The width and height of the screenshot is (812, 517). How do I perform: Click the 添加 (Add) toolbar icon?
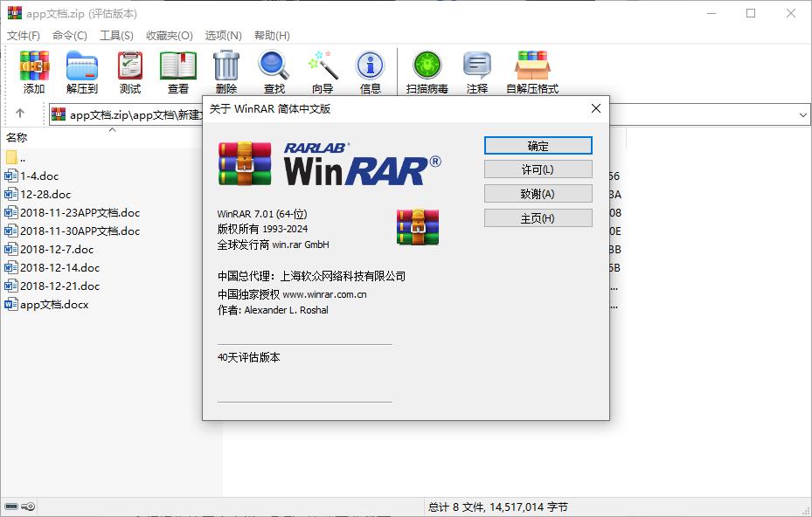34,65
